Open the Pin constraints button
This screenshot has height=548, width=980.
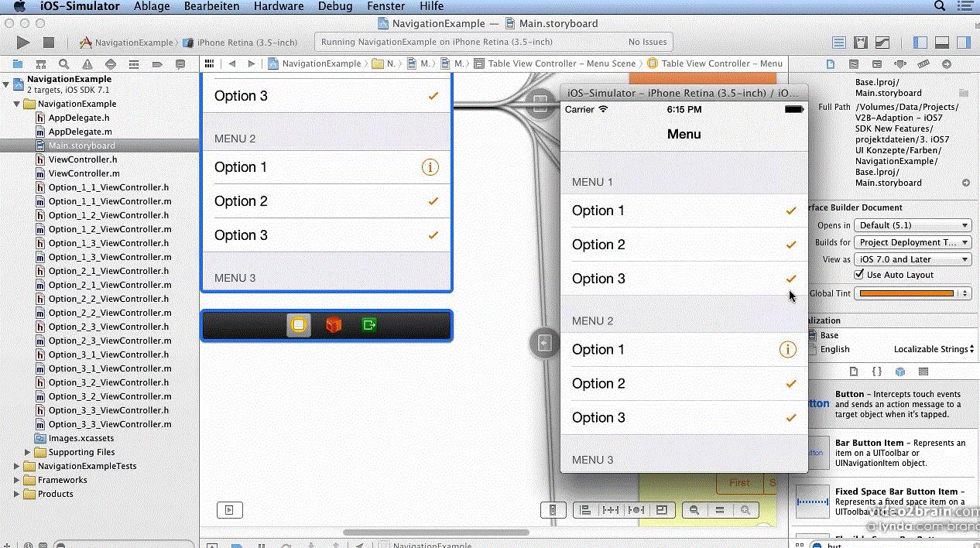tap(611, 510)
